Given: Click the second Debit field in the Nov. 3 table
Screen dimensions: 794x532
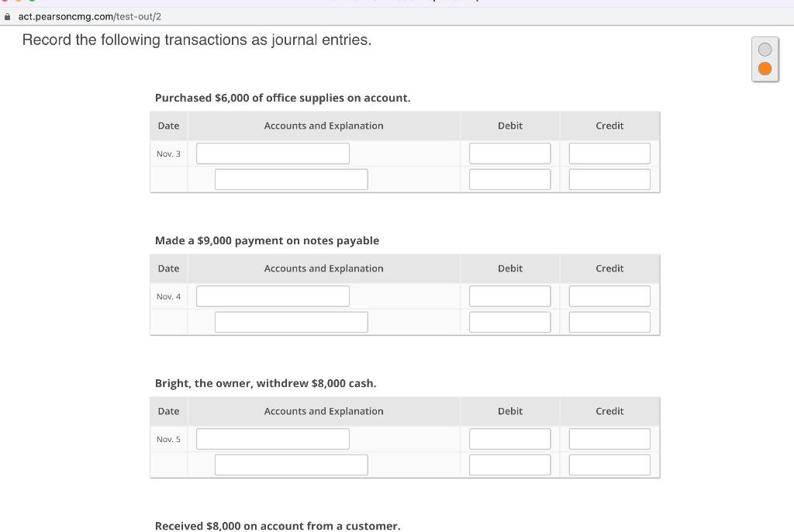Looking at the screenshot, I should 509,179.
